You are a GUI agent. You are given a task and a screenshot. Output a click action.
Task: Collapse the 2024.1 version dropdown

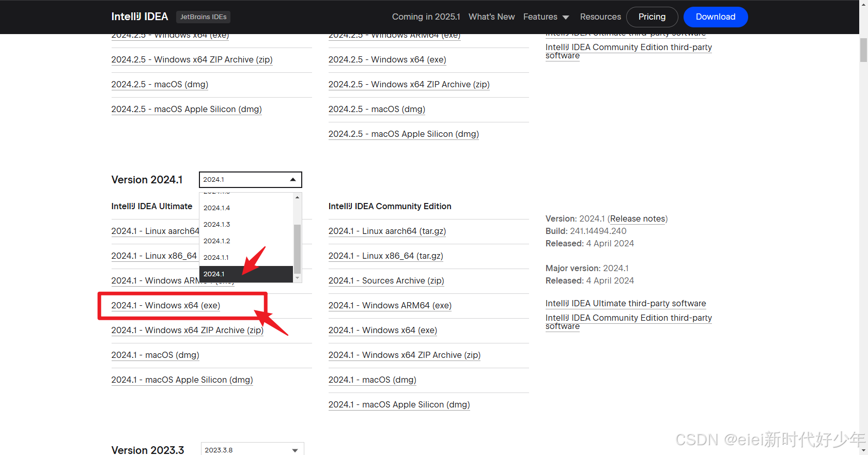tap(251, 180)
